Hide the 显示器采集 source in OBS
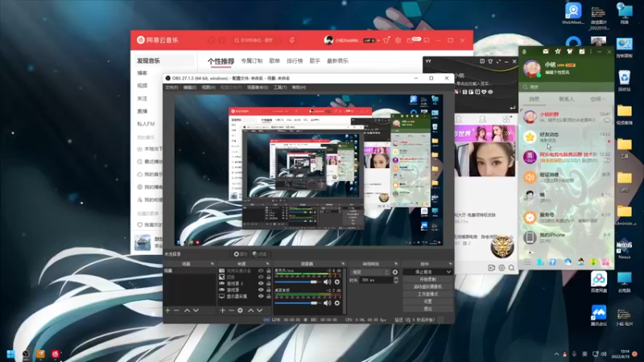Image resolution: width=644 pixels, height=362 pixels. coord(261,296)
